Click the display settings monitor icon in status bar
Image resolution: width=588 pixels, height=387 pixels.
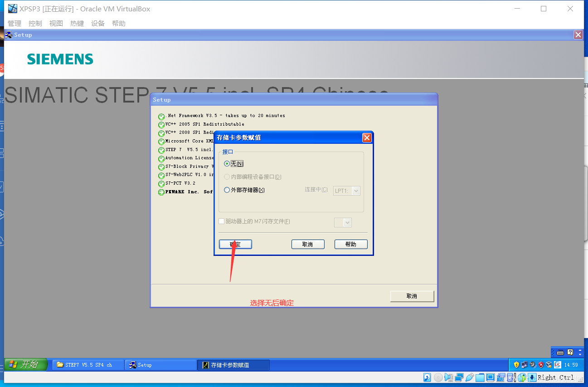pos(490,377)
